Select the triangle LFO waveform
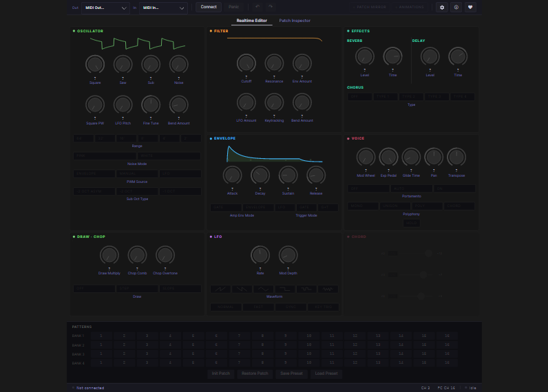 coord(263,289)
